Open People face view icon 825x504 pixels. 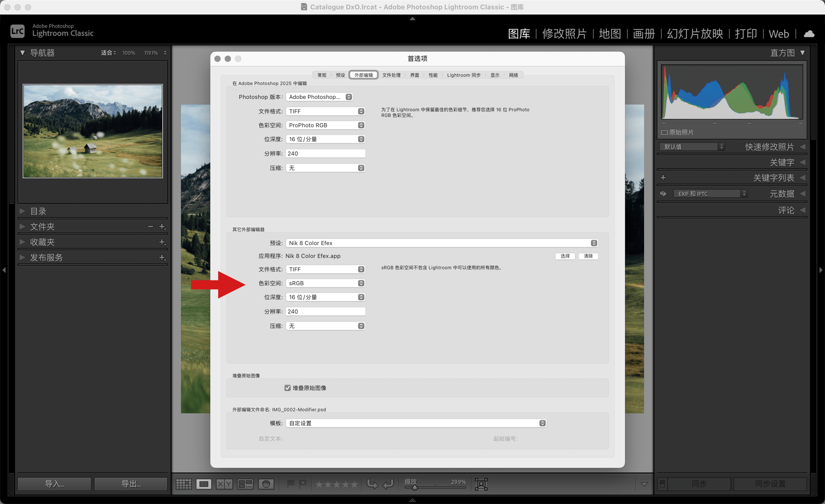tap(266, 484)
